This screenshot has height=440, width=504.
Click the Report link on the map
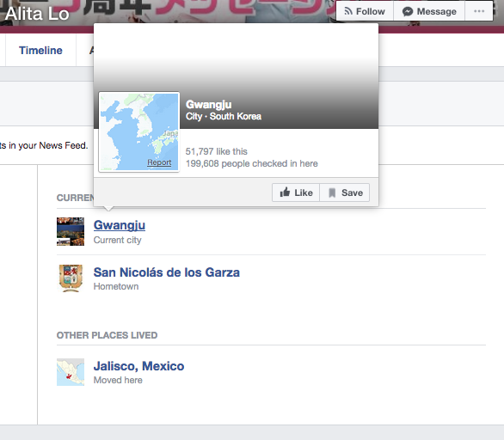pyautogui.click(x=159, y=162)
